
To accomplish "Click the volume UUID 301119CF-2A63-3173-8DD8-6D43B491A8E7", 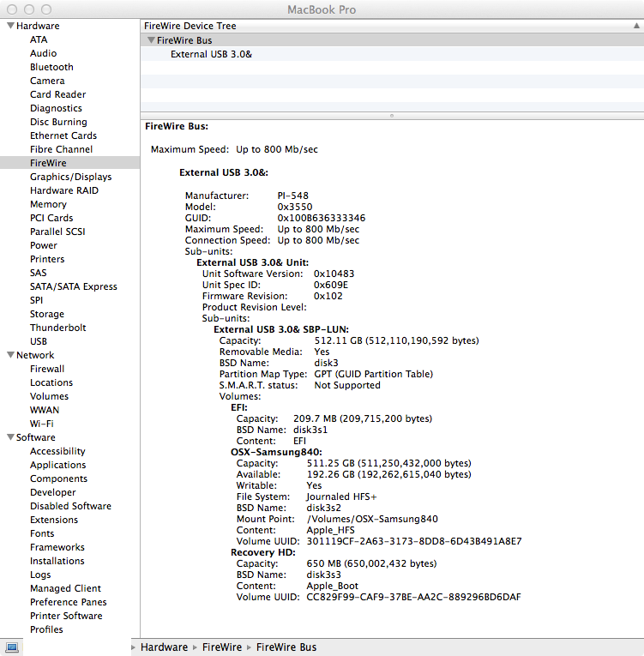I will tap(414, 541).
